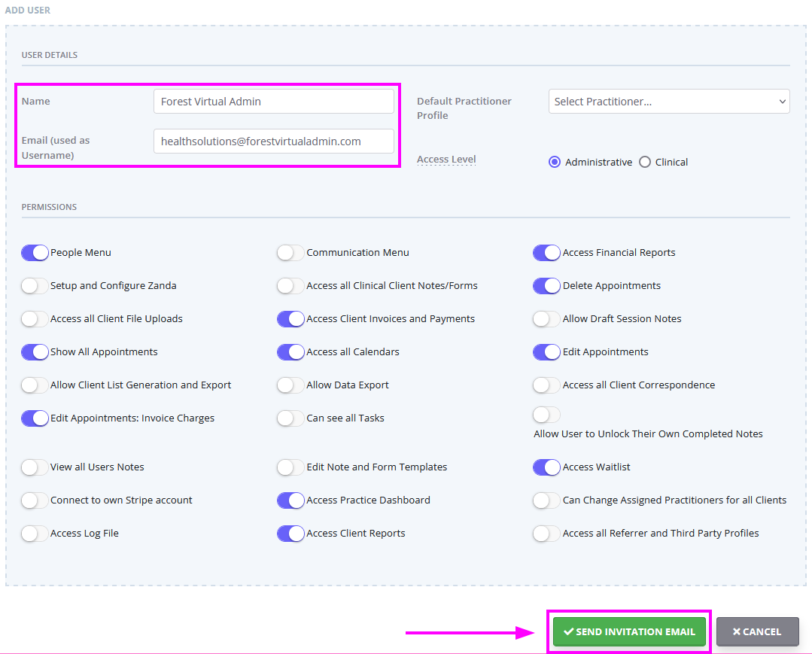Image resolution: width=812 pixels, height=654 pixels.
Task: Disable the Access Waitlist permission
Action: (546, 467)
